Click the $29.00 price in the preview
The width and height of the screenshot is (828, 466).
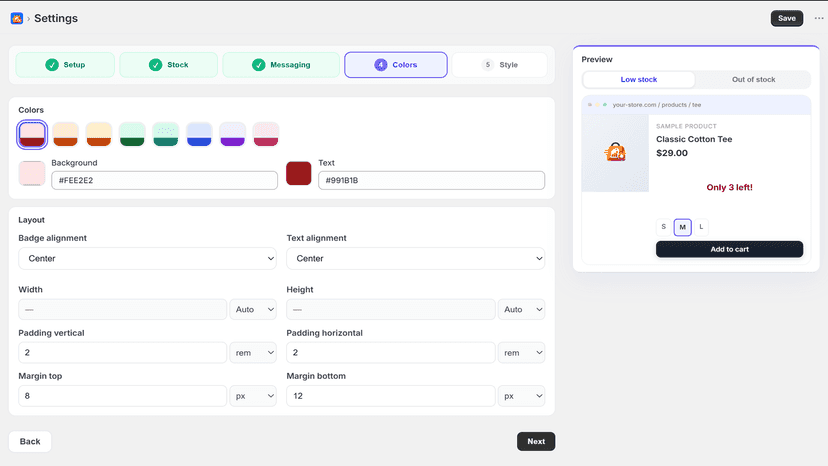[x=672, y=153]
